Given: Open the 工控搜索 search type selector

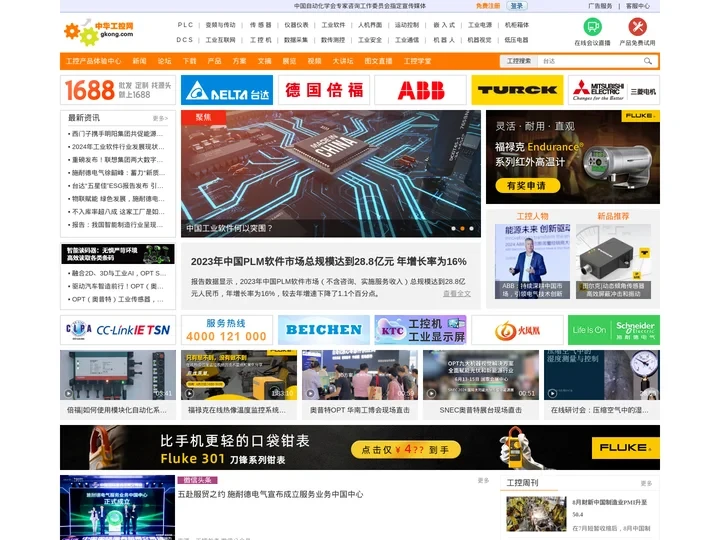Looking at the screenshot, I should pyautogui.click(x=518, y=61).
